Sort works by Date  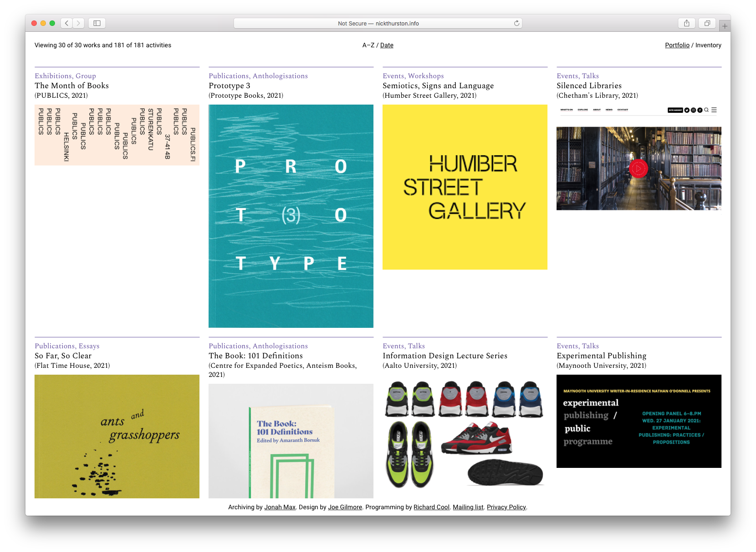coord(387,45)
